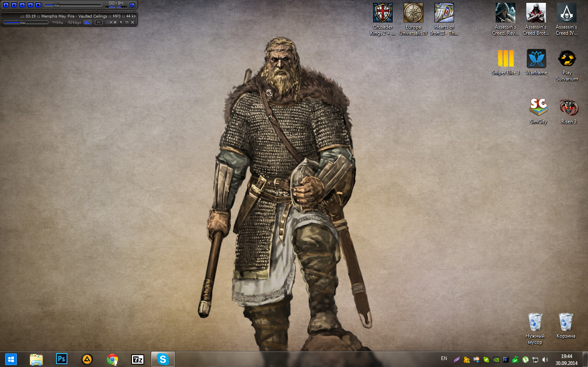This screenshot has width=588, height=367.
Task: Open Safely Remove Hardware tray icon
Action: [476, 360]
